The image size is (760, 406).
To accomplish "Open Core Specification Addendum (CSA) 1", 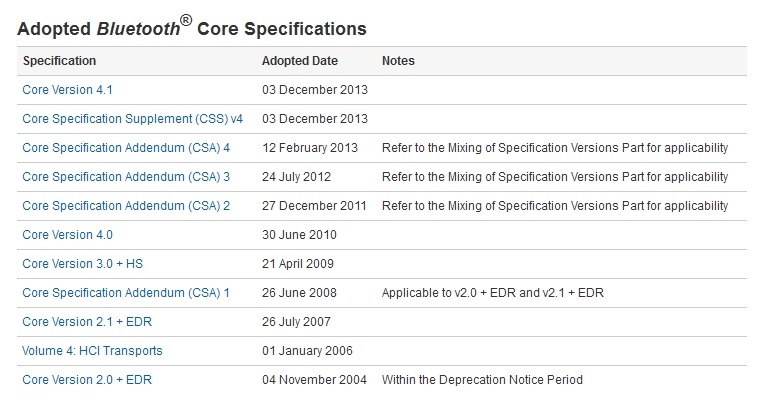I will coord(126,293).
